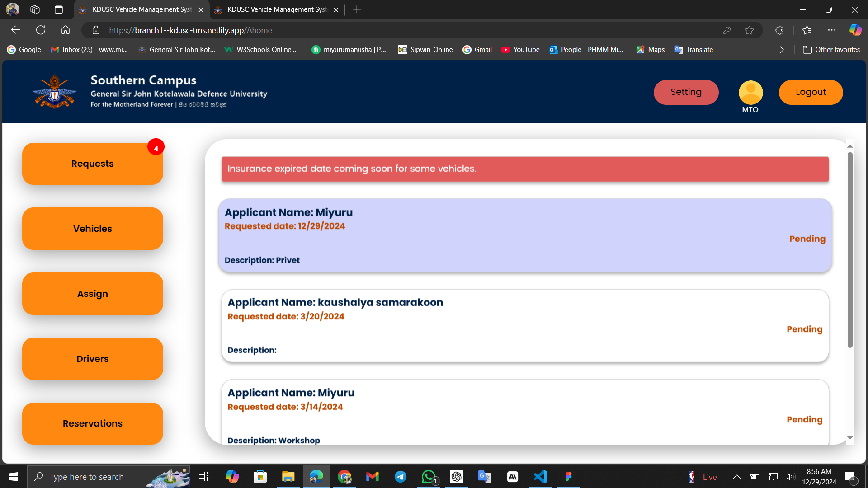Click the red Requests notification badge
Image resolution: width=868 pixels, height=488 pixels.
(156, 147)
